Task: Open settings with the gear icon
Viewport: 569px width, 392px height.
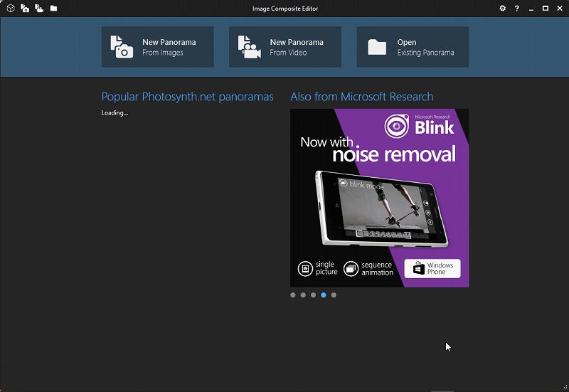Action: click(503, 9)
